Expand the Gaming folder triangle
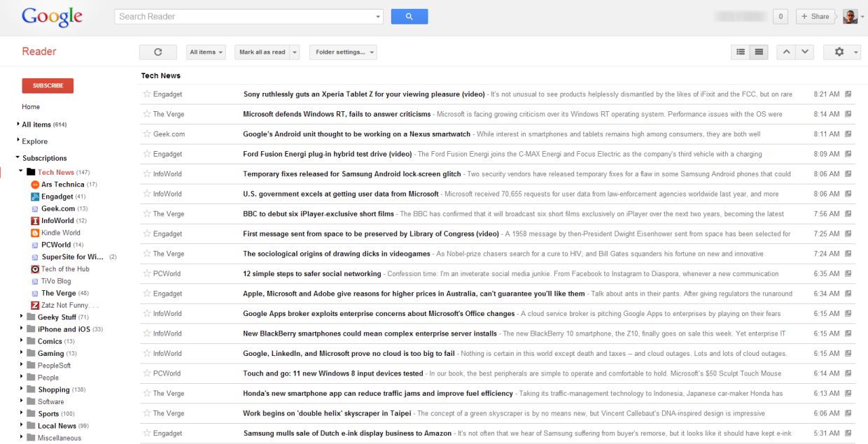This screenshot has width=868, height=444. (x=22, y=353)
